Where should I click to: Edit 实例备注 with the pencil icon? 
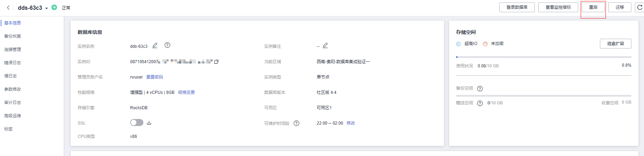(325, 45)
